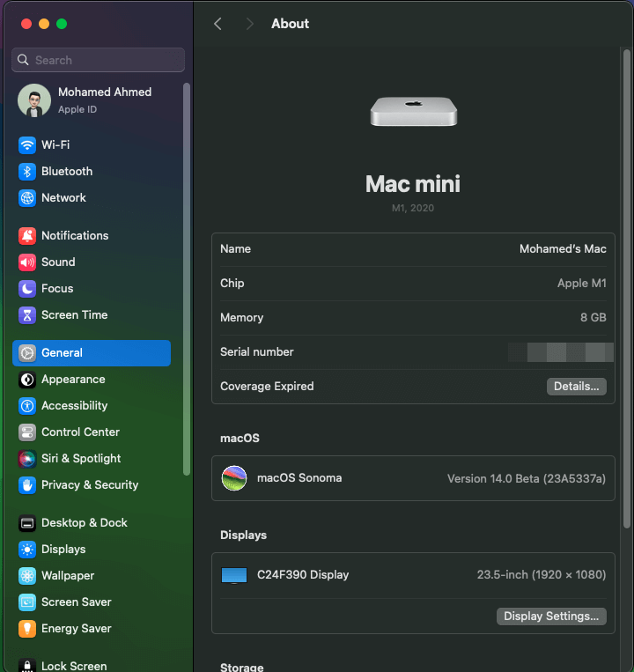This screenshot has width=634, height=672.
Task: Click the sidebar scrollbar
Action: (187, 279)
